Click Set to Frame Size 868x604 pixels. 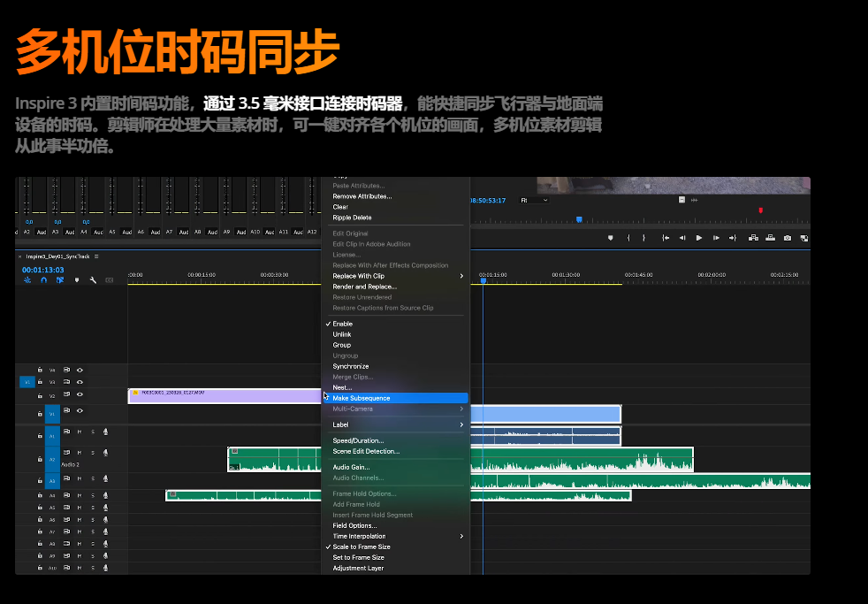point(395,557)
